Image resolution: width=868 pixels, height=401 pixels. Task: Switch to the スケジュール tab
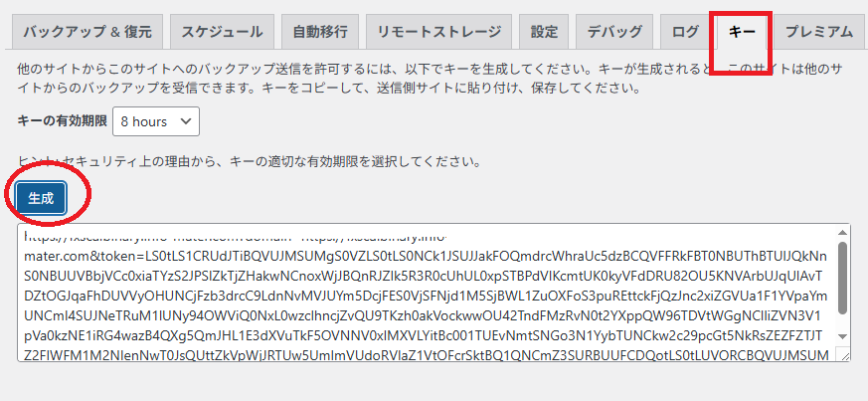pos(222,32)
